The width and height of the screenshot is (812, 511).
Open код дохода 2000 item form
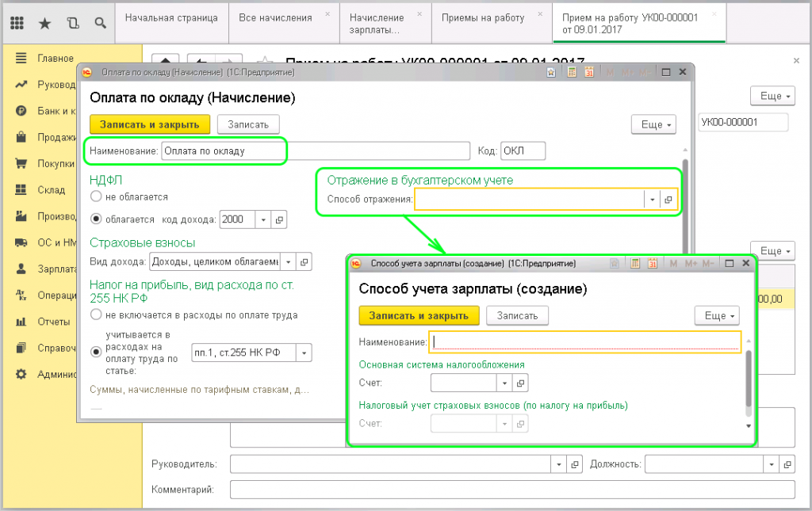[279, 219]
